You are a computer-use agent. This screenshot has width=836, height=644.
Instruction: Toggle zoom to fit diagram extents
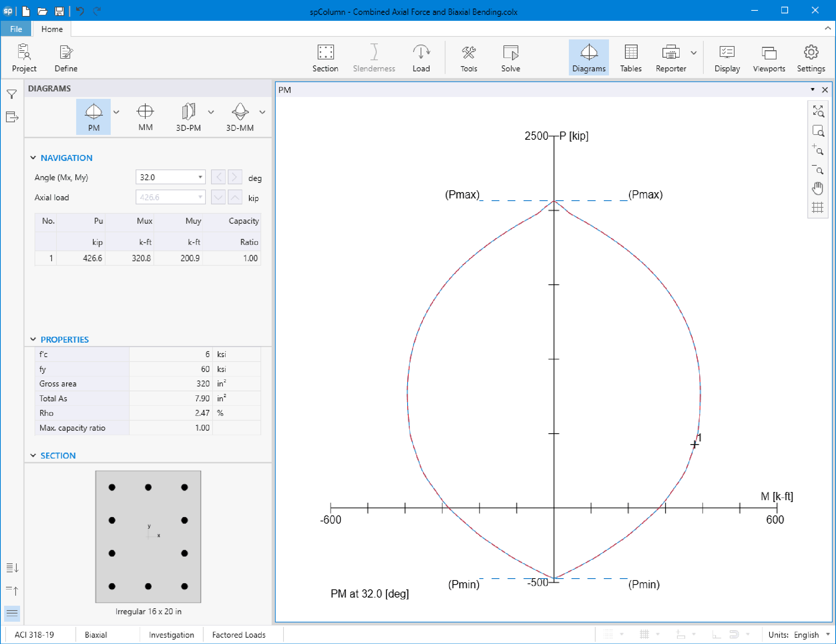coord(819,112)
